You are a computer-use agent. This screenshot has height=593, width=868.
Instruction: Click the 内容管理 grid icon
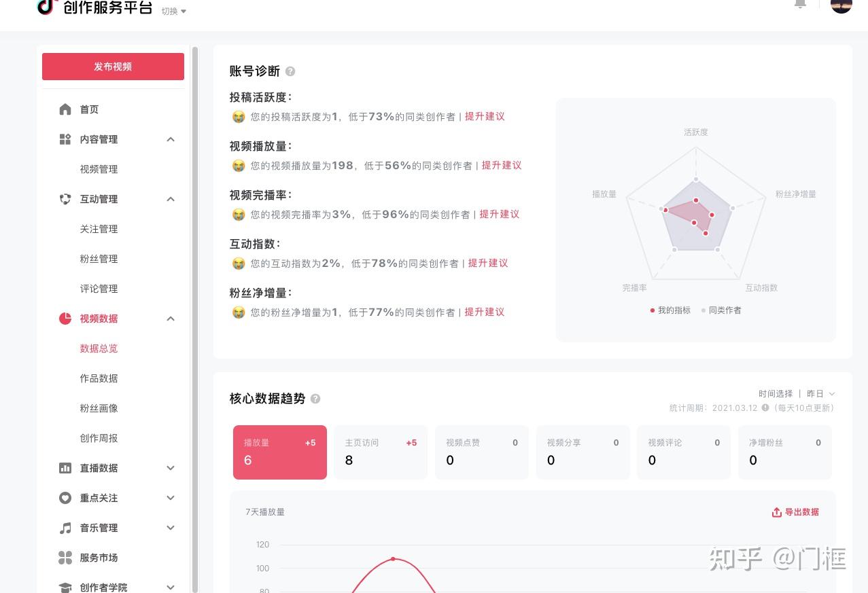65,139
